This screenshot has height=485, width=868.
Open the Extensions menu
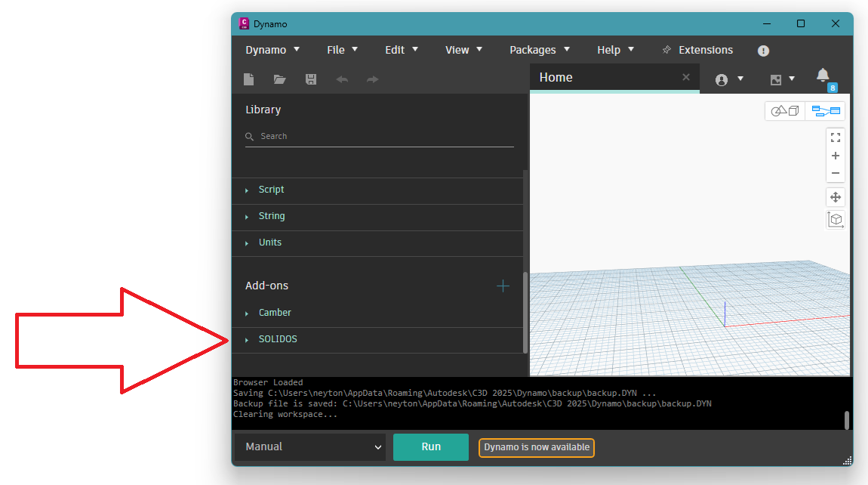click(x=697, y=50)
